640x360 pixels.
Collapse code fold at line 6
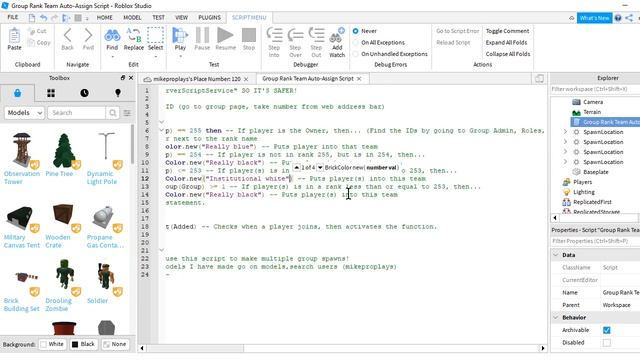click(x=161, y=130)
